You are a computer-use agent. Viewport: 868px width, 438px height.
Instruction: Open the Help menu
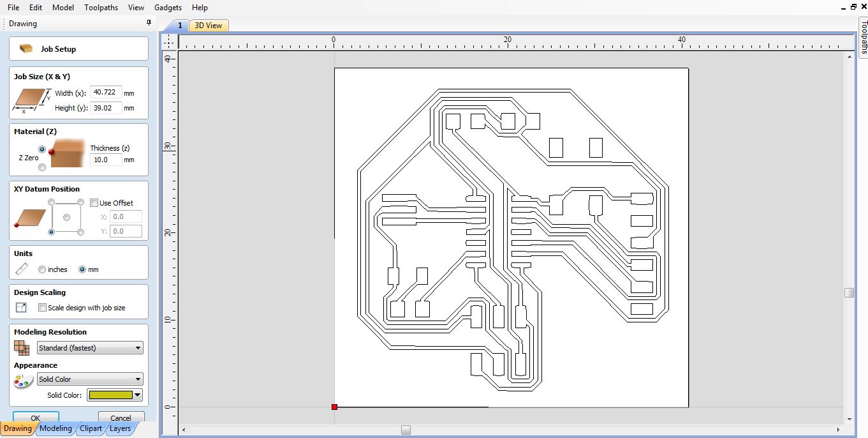pos(200,7)
